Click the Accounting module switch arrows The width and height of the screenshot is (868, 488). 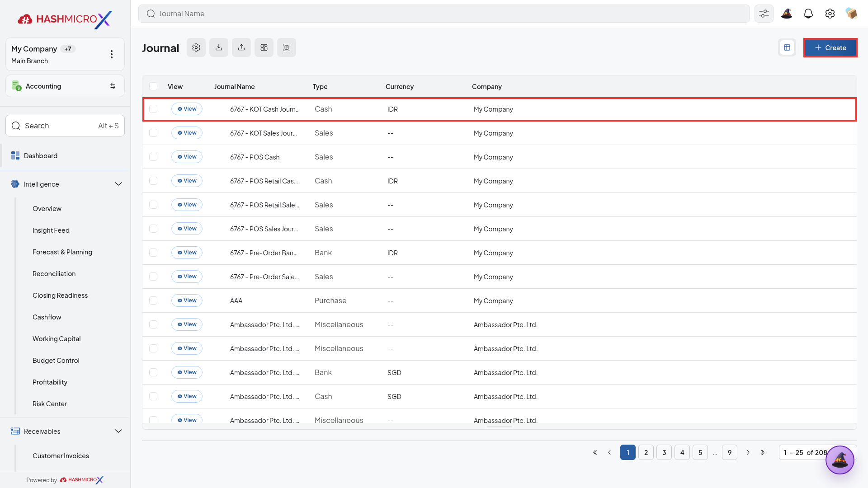(113, 86)
